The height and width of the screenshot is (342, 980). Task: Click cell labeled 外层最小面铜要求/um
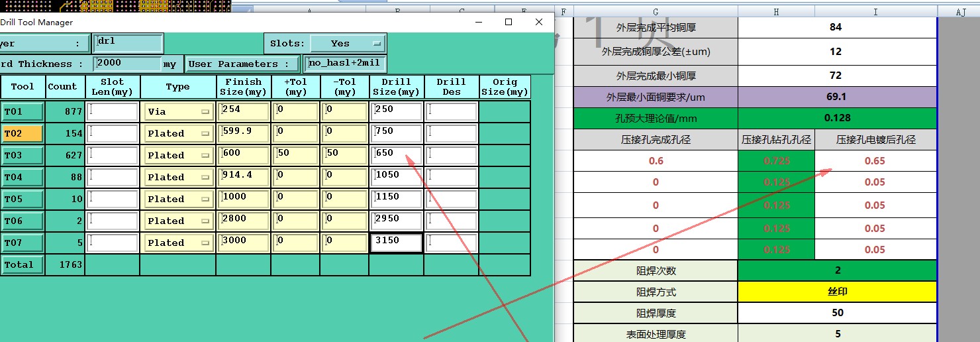click(656, 97)
